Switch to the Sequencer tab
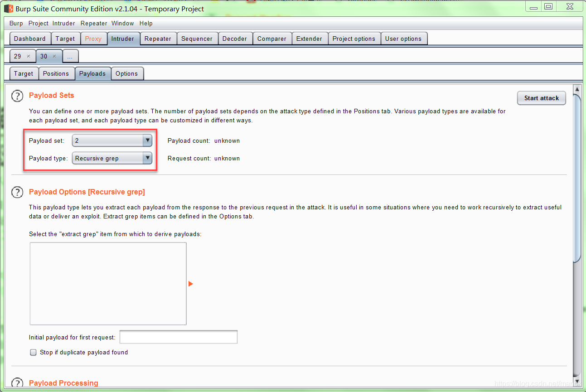Image resolution: width=586 pixels, height=392 pixels. coord(197,39)
